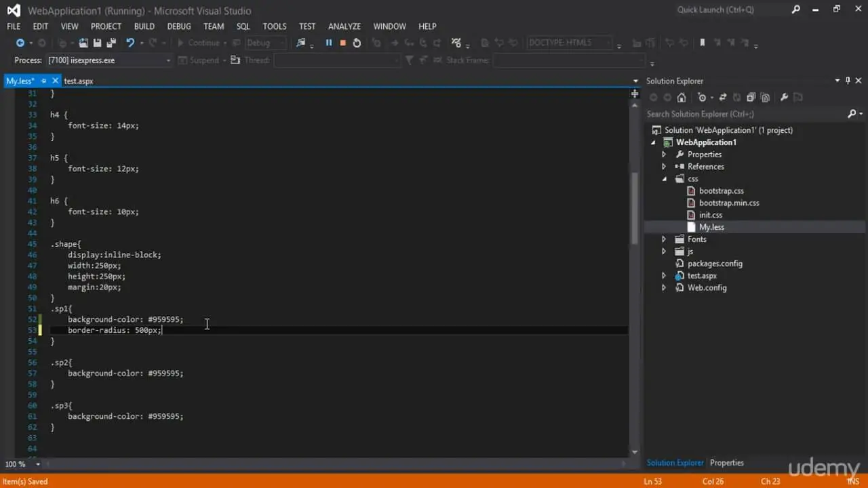The width and height of the screenshot is (868, 488).
Task: Open the DEBUG menu
Action: 179,26
